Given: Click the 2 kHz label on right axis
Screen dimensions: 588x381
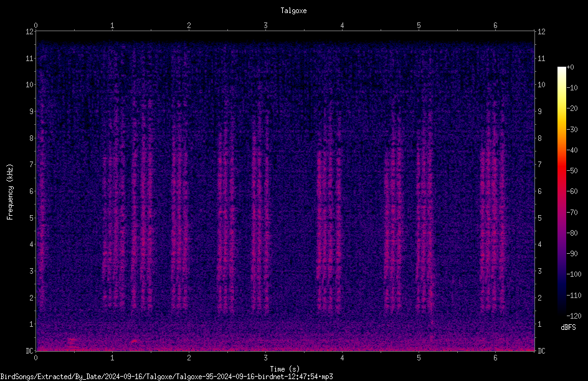Looking at the screenshot, I should point(539,297).
